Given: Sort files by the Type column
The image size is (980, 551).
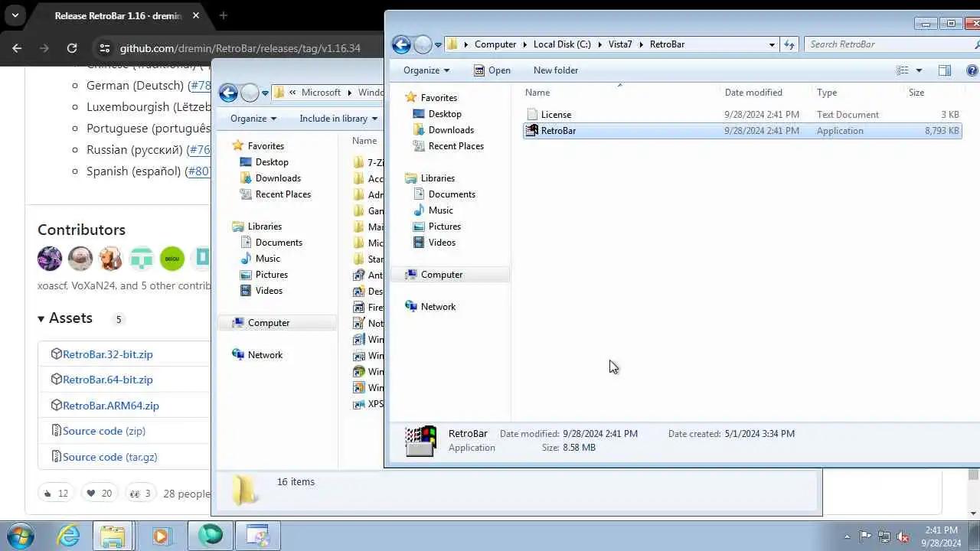Looking at the screenshot, I should (827, 93).
